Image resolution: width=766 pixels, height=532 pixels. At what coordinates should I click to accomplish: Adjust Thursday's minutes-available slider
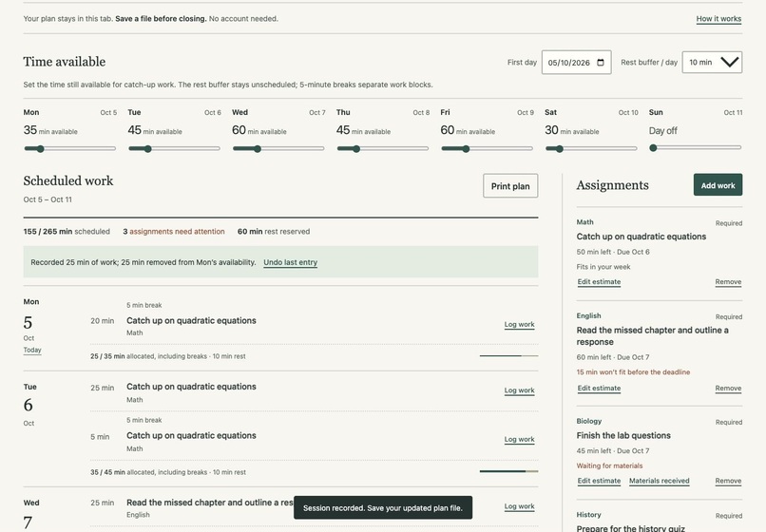click(x=382, y=148)
